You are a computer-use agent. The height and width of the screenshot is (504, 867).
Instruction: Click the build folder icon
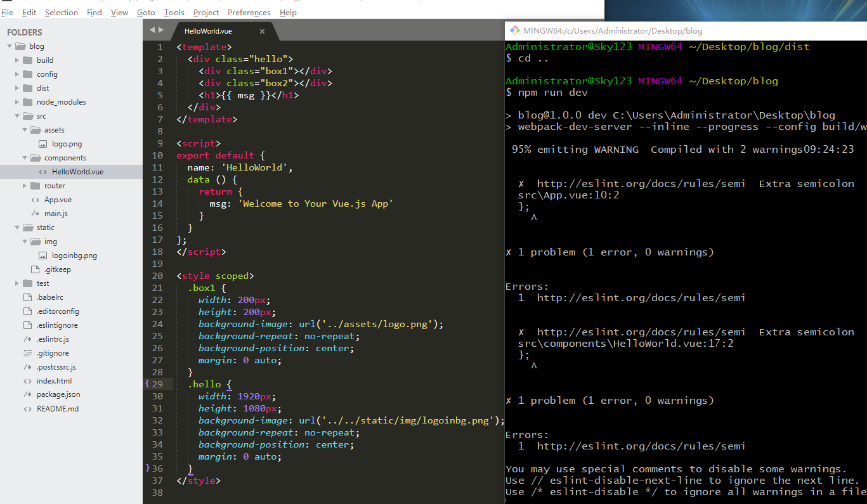click(27, 60)
